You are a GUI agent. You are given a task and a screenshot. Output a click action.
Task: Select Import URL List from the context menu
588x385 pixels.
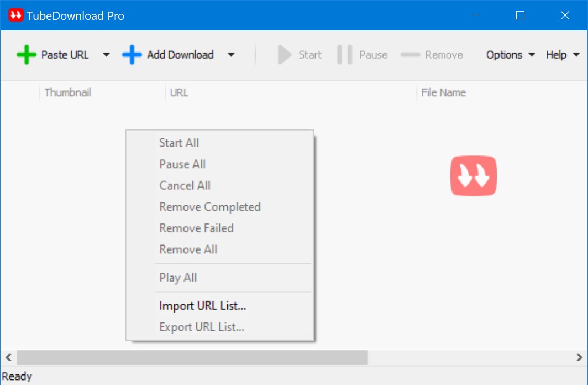[x=202, y=305]
